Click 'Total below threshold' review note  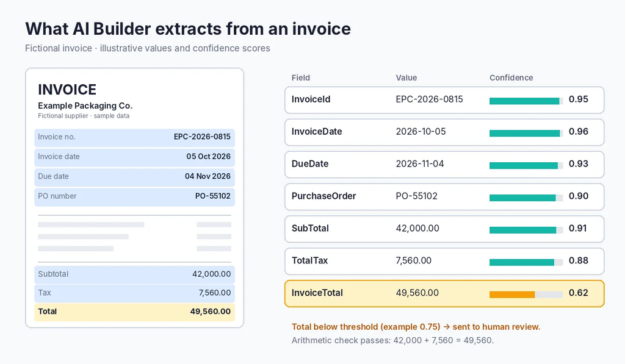(416, 327)
